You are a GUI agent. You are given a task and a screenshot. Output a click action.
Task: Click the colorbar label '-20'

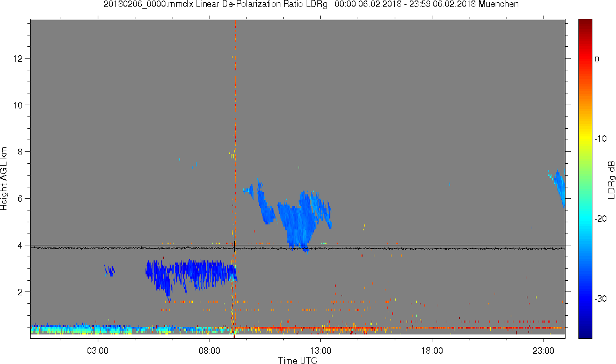pyautogui.click(x=600, y=219)
